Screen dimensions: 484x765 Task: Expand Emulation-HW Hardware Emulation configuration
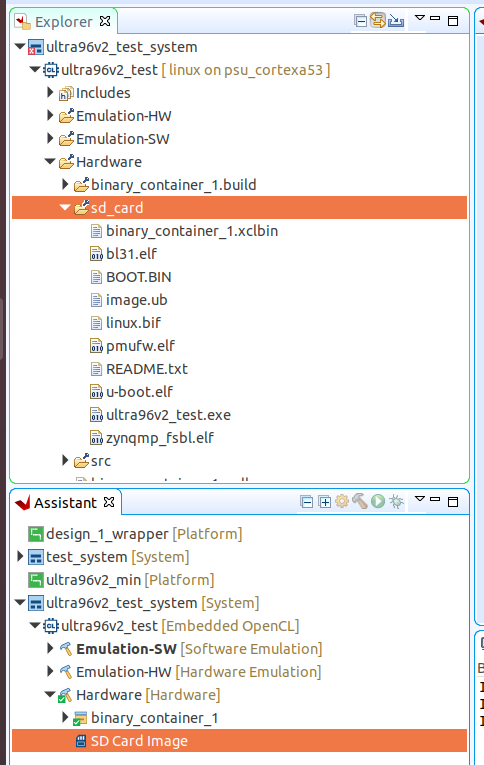[x=50, y=671]
